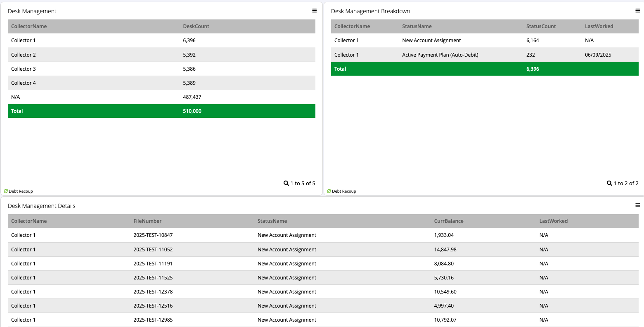Image resolution: width=644 pixels, height=327 pixels.
Task: Click the refresh icon in Desk Management footer
Action: [6, 191]
